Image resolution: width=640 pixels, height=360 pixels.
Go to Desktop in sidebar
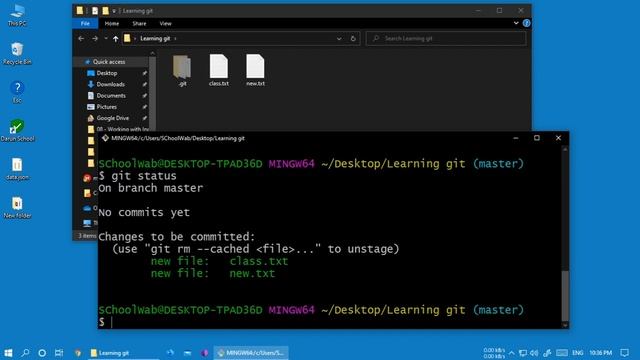[107, 73]
